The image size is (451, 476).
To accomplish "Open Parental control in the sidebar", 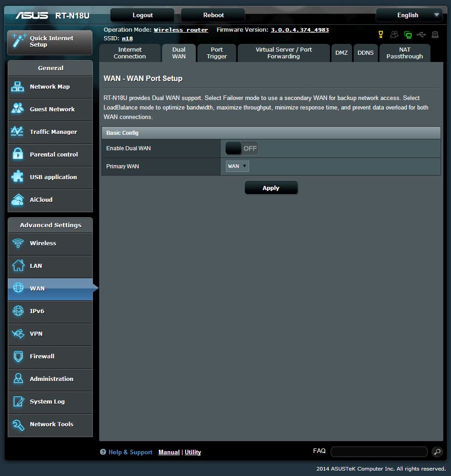I will [x=50, y=155].
